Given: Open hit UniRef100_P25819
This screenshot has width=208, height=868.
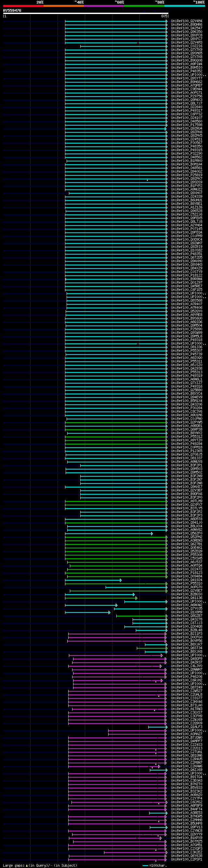Looking at the screenshot, I should tap(187, 175).
